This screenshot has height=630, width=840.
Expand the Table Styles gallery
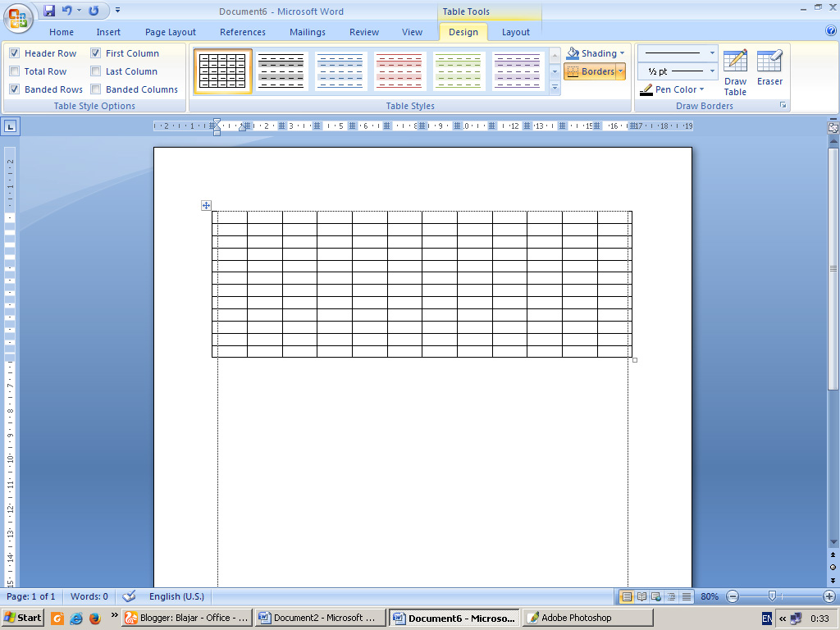point(555,87)
